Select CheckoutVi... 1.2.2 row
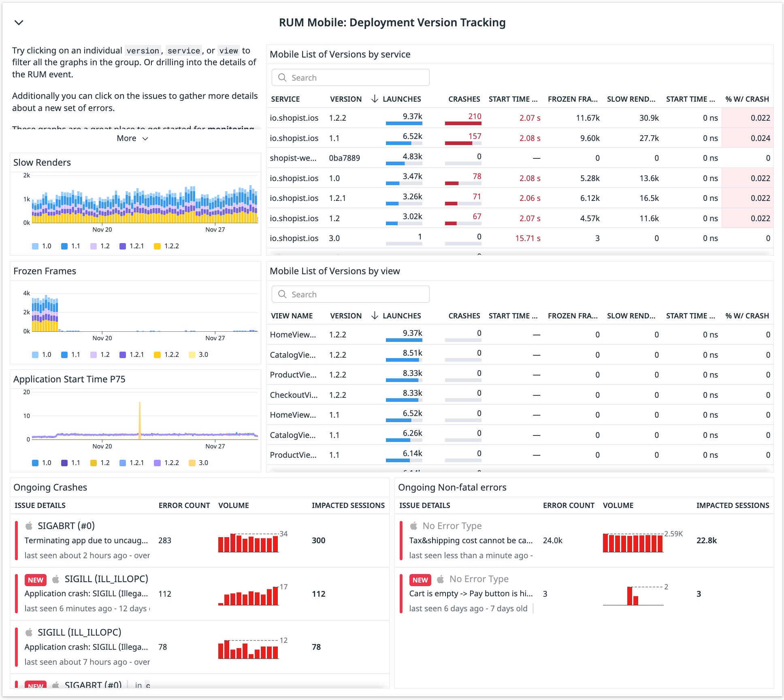Screen dimensions: 784x700 520,395
